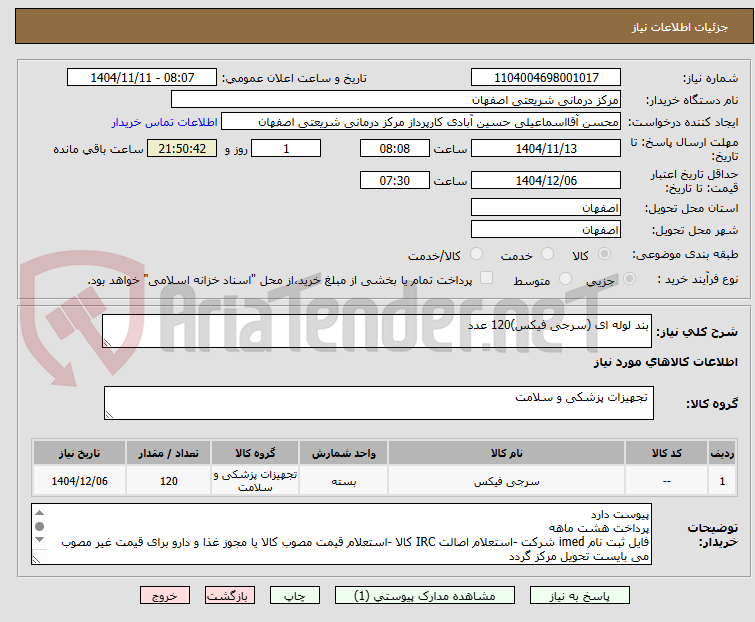Click the کد کالا column header

[x=666, y=453]
